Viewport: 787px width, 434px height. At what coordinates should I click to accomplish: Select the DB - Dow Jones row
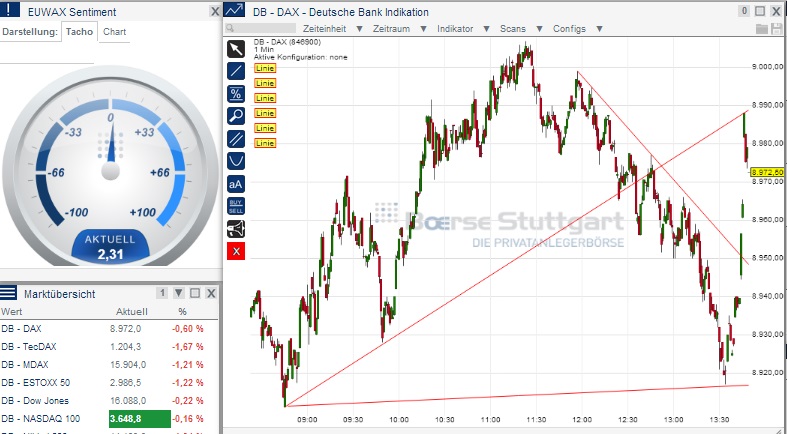click(109, 401)
